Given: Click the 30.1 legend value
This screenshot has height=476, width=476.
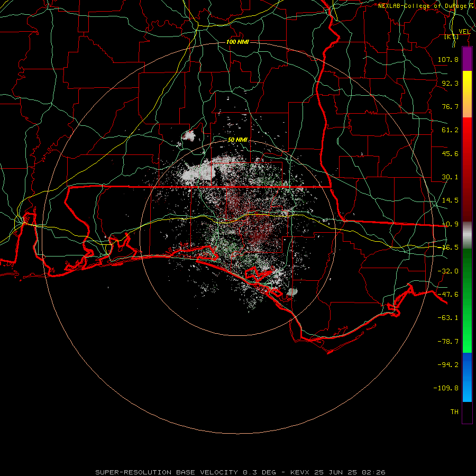Looking at the screenshot, I should [x=450, y=177].
